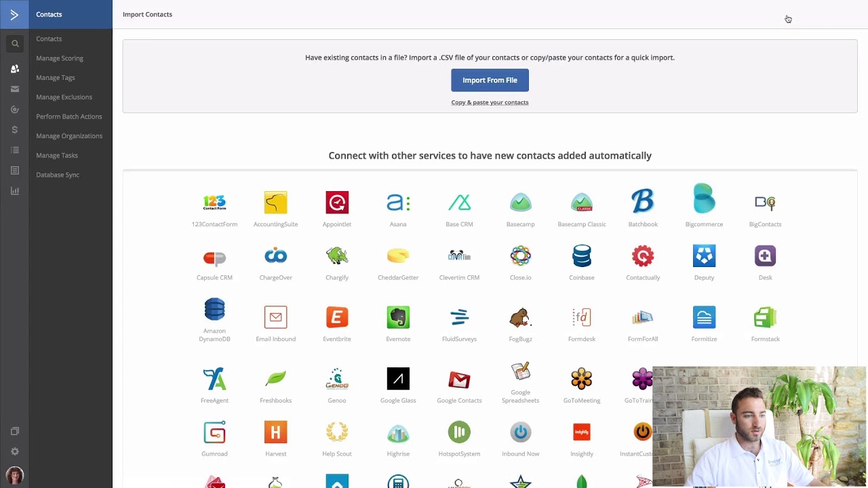Open the Base CRM integration
This screenshot has width=868, height=488.
tap(459, 202)
